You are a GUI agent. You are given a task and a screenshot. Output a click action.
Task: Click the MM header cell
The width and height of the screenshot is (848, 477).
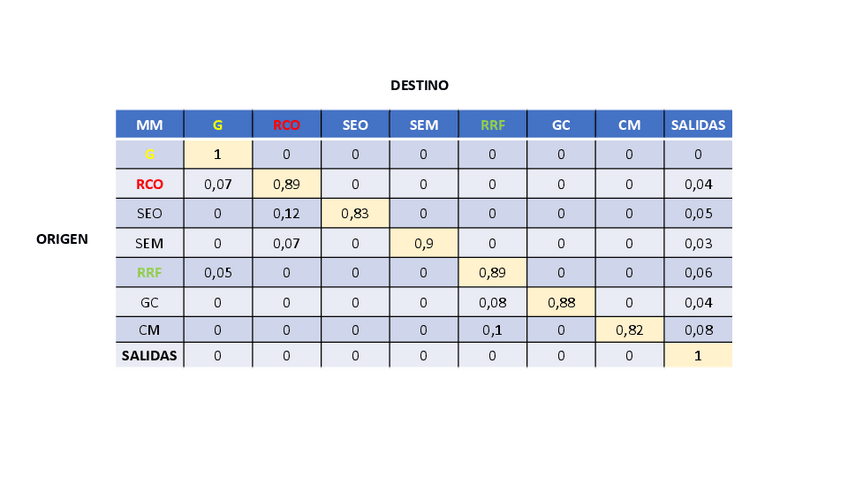point(149,125)
